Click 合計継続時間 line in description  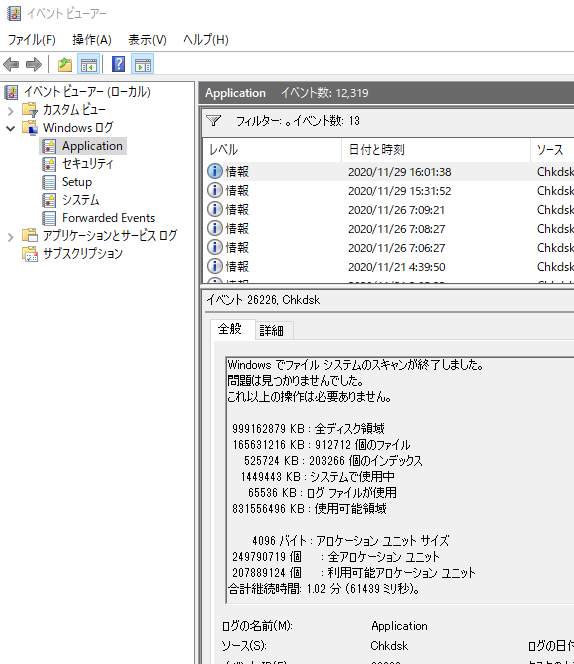tap(324, 589)
